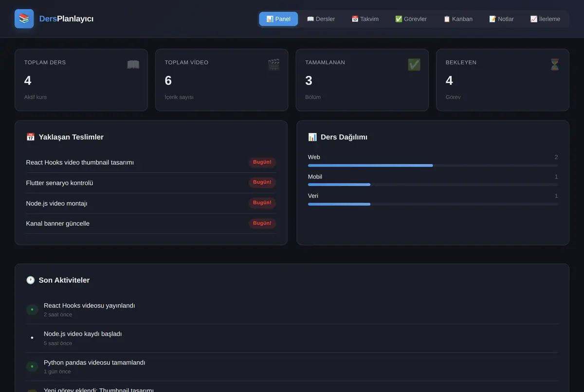Open the Kanban tab
The height and width of the screenshot is (392, 584).
click(458, 19)
